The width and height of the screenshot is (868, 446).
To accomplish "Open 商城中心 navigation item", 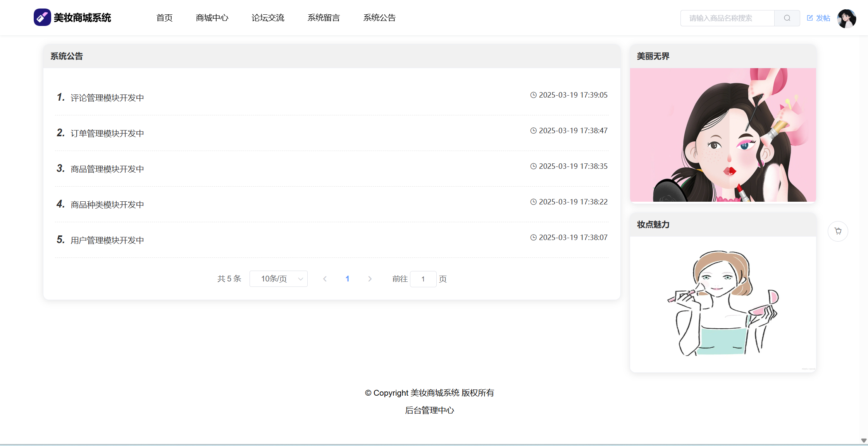I will click(212, 18).
